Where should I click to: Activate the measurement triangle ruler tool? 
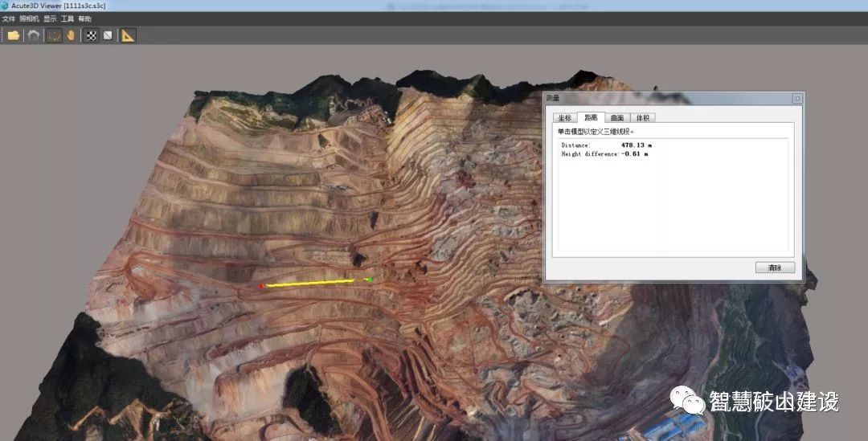(x=129, y=35)
